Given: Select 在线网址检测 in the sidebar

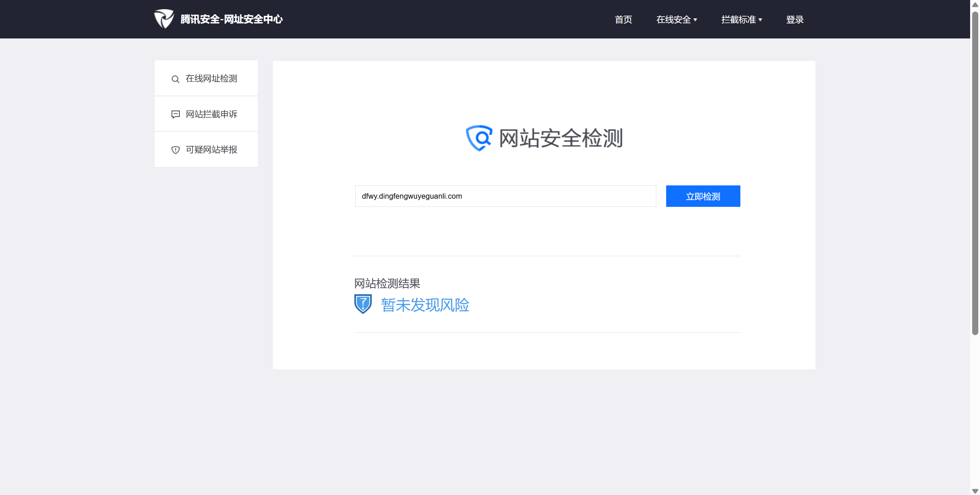Looking at the screenshot, I should [x=211, y=78].
